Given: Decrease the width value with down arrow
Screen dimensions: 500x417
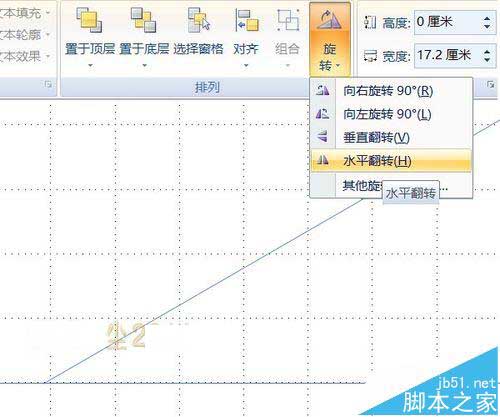Looking at the screenshot, I should tap(487, 60).
